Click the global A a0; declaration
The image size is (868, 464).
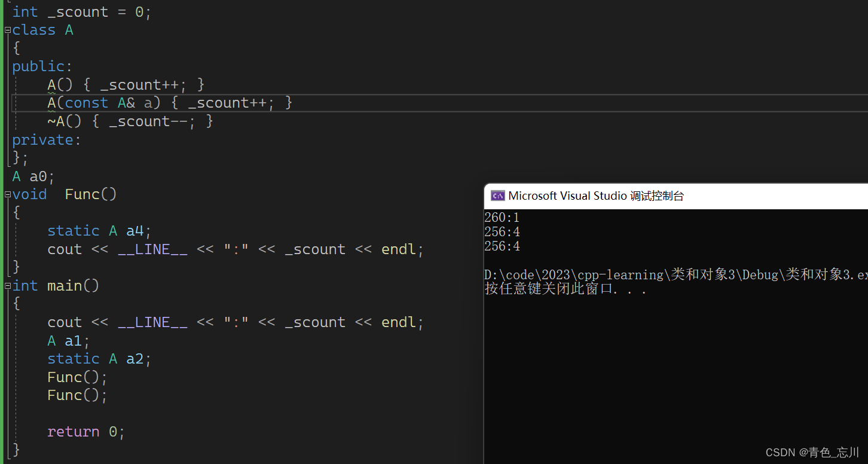point(33,176)
